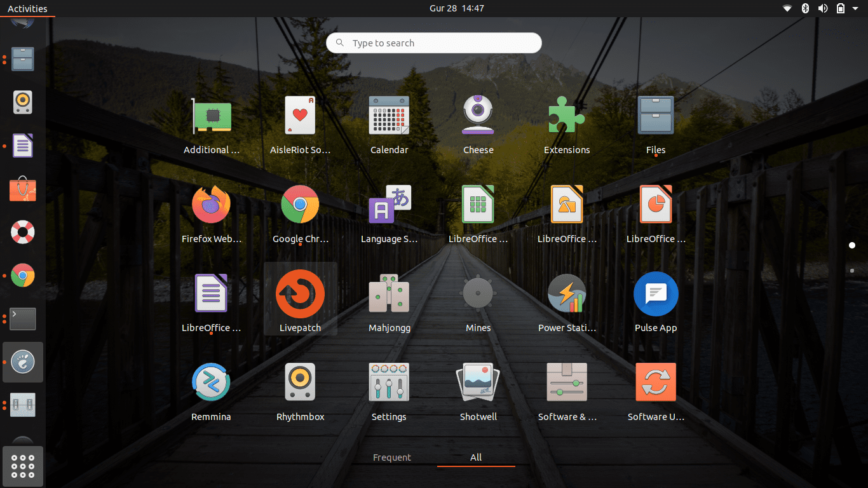Open the Calendar app
The width and height of the screenshot is (868, 488).
click(x=389, y=125)
